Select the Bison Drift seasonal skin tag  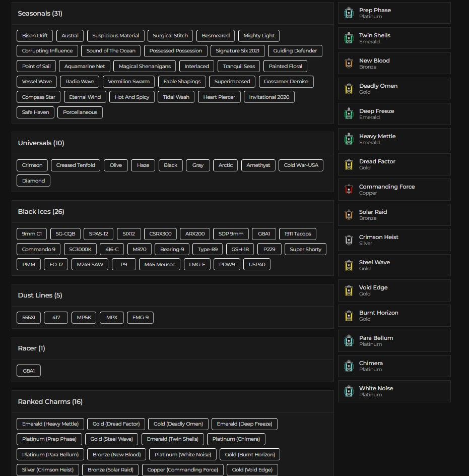(35, 35)
